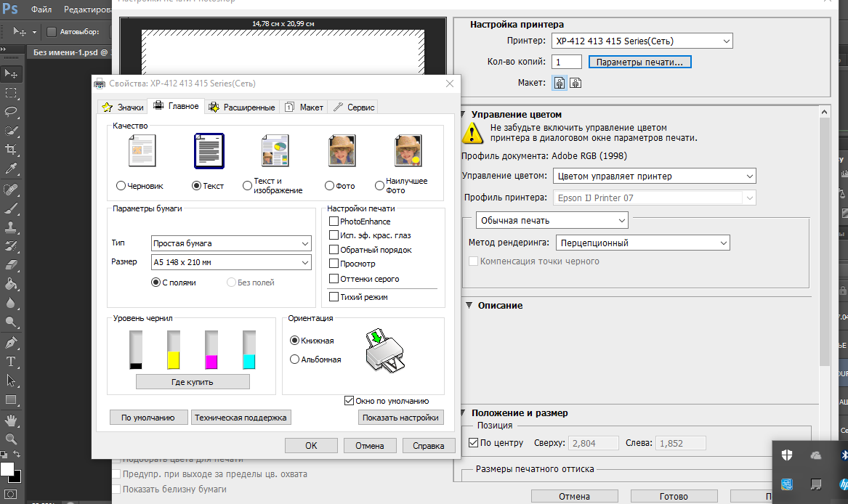Select the Path Selection tool
Screen dimensions: 848x504
(11, 381)
